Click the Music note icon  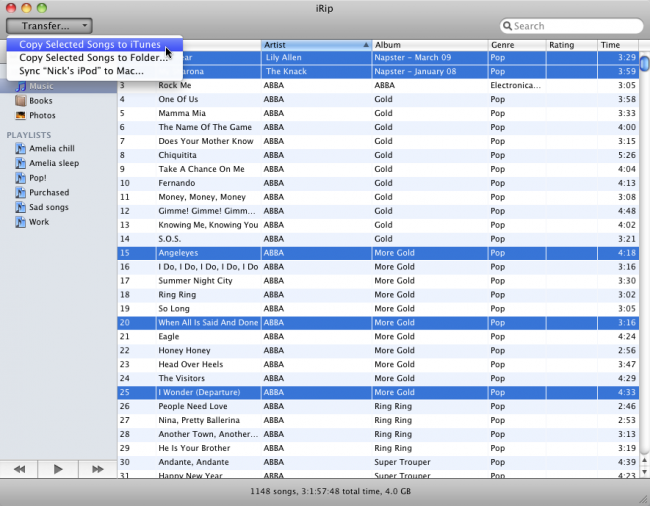tap(20, 86)
